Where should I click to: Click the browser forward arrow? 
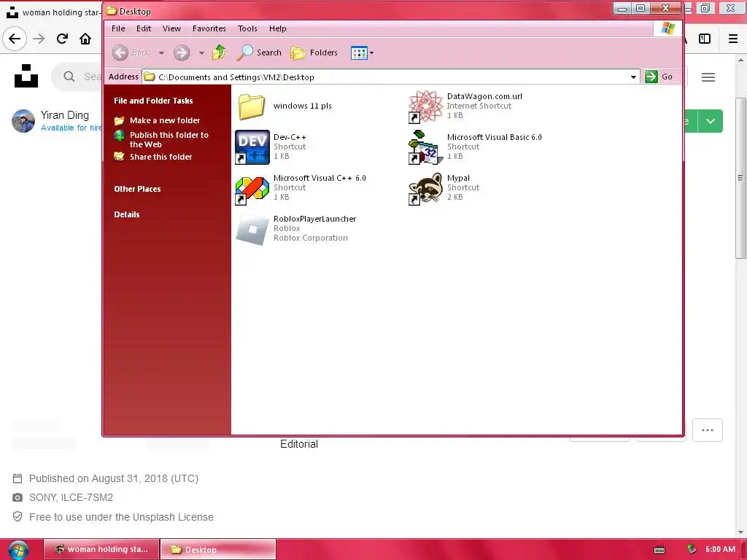[39, 39]
